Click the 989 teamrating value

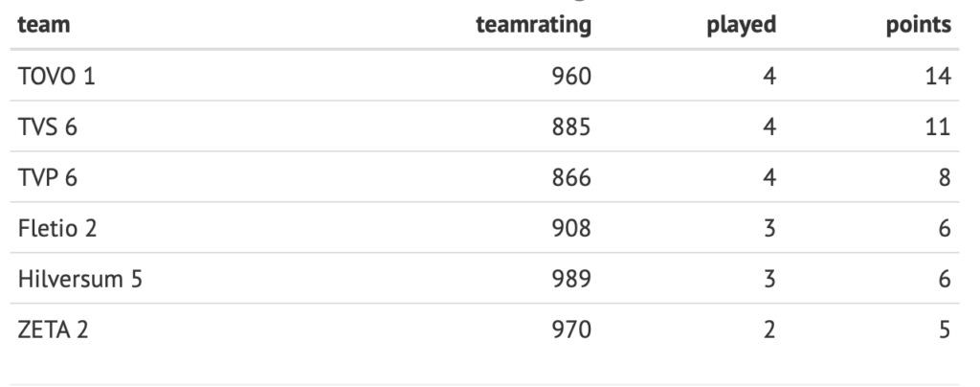[572, 279]
